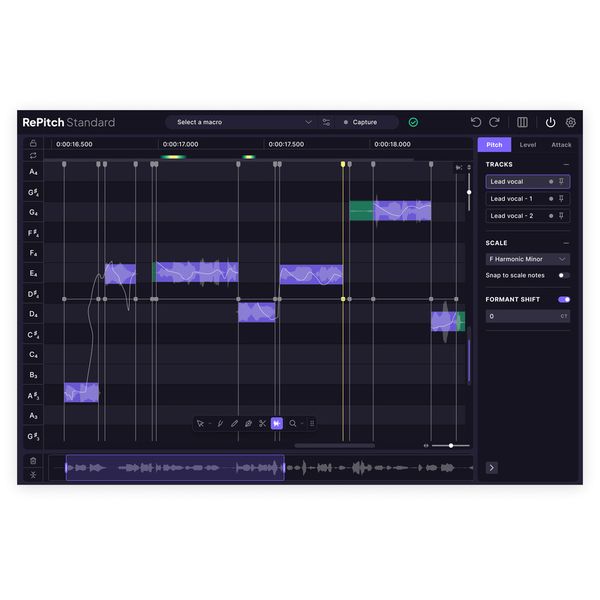Select the scissors split tool
Image resolution: width=600 pixels, height=600 pixels.
pyautogui.click(x=263, y=423)
